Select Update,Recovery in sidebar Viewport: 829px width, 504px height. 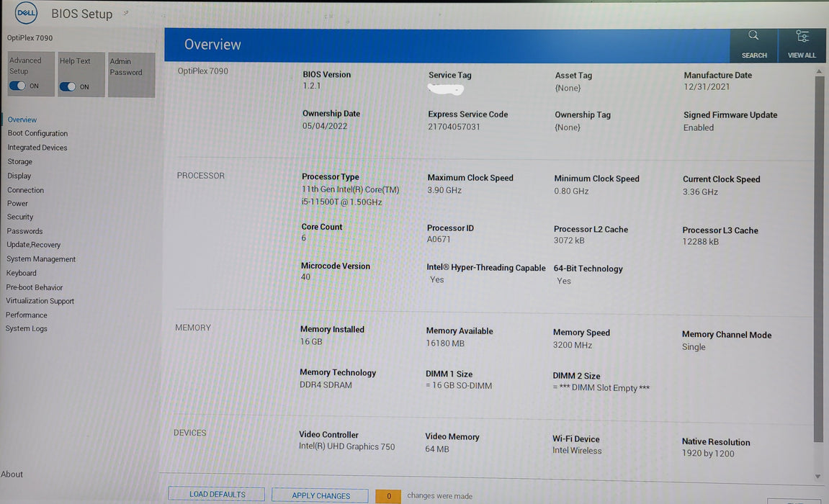coord(33,245)
